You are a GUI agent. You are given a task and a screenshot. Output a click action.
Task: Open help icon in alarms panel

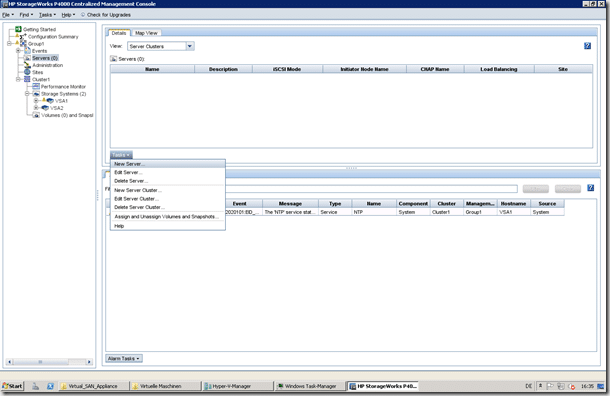coord(591,188)
